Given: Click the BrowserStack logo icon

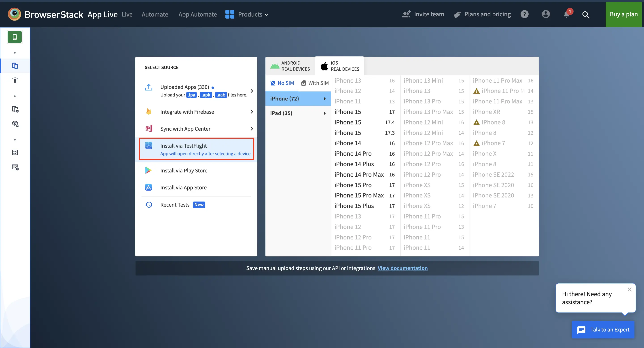Looking at the screenshot, I should point(15,14).
